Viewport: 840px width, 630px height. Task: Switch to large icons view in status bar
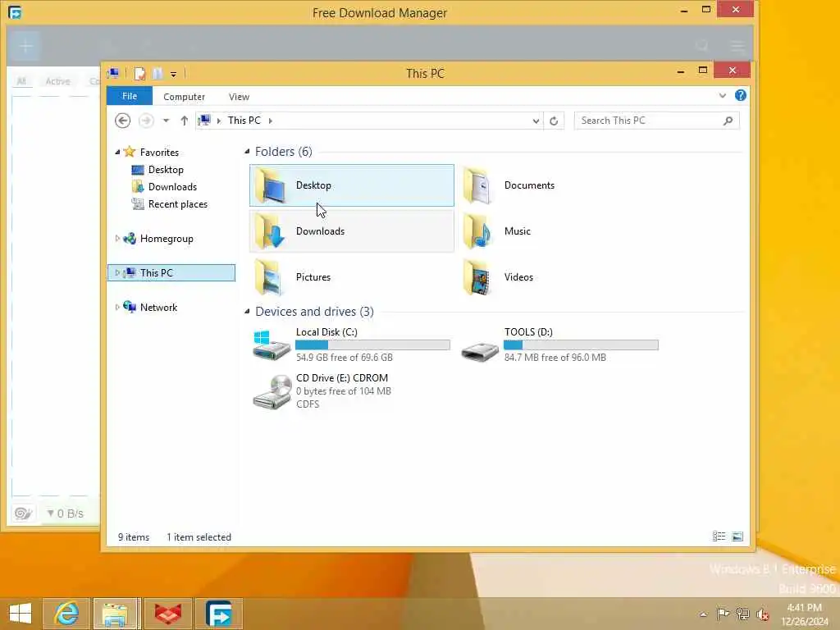point(737,536)
